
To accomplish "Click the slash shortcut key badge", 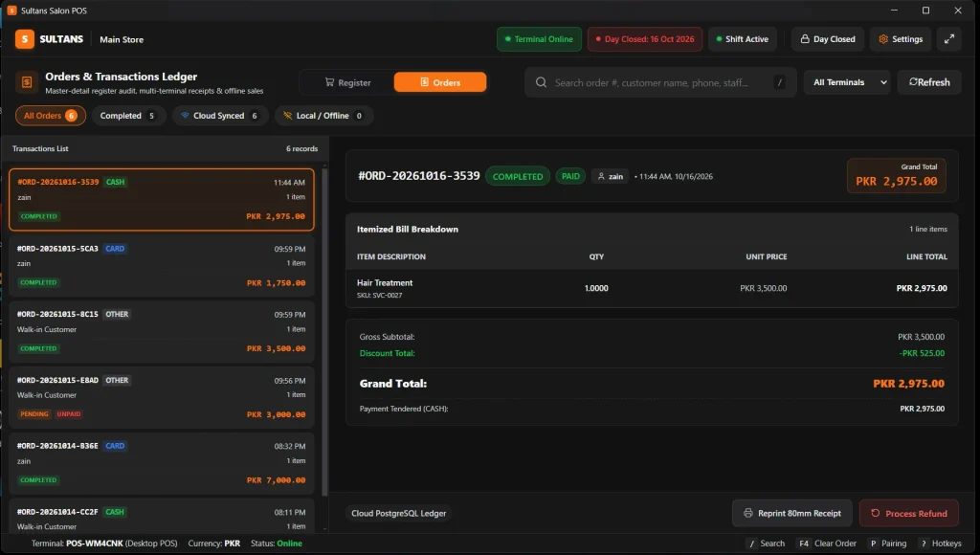I will (x=779, y=82).
